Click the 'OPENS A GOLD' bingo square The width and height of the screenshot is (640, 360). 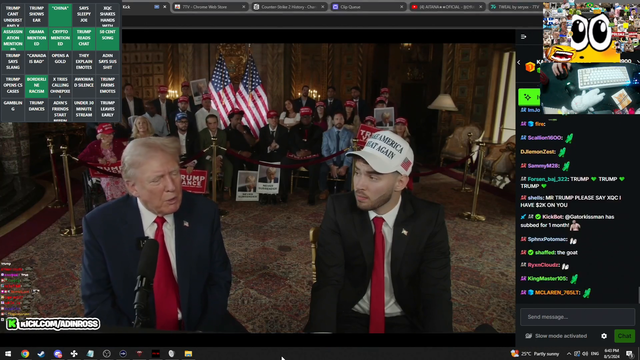60,62
